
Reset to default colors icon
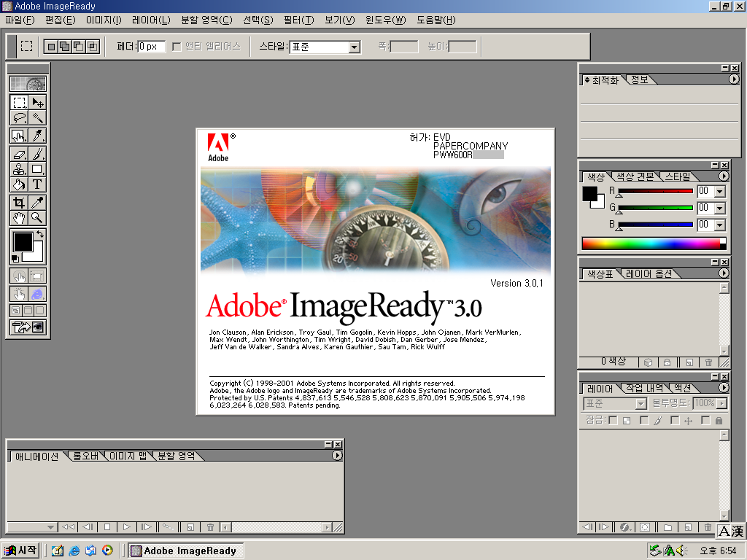[x=15, y=259]
